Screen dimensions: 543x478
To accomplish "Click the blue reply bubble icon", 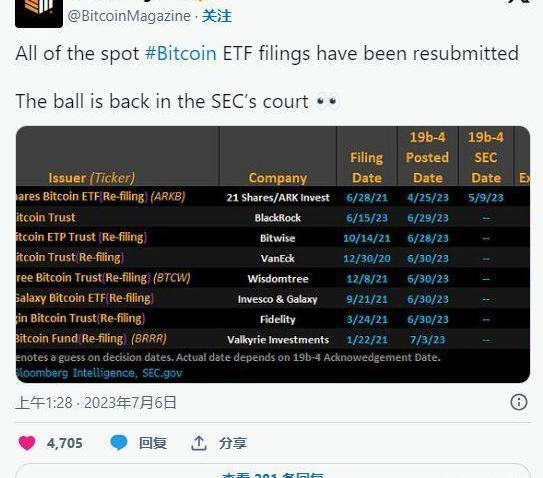I will pyautogui.click(x=119, y=443).
